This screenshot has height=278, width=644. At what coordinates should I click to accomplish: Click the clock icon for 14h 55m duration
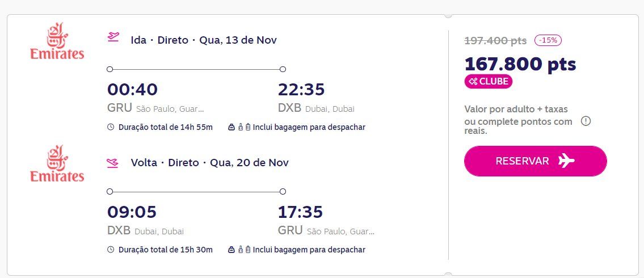(111, 127)
